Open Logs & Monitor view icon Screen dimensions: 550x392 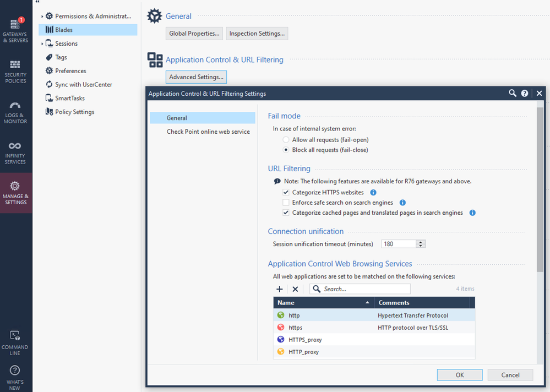click(15, 105)
